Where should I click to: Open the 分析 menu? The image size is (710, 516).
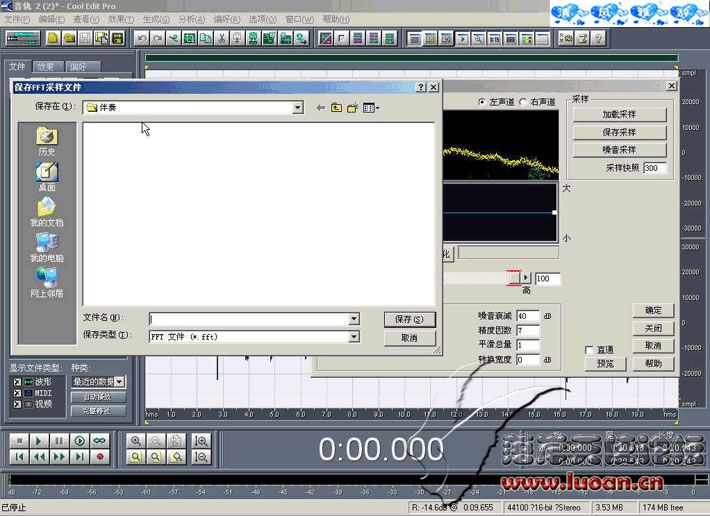[191, 19]
